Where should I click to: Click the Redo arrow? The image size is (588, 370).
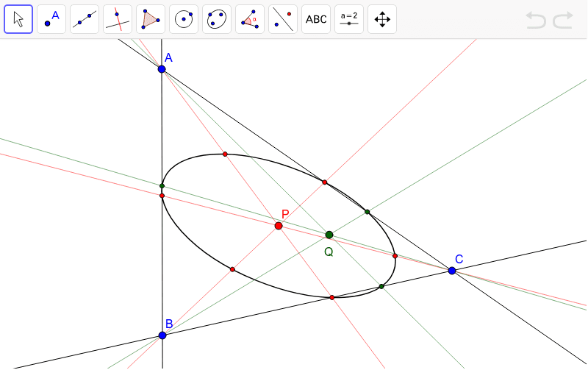563,20
